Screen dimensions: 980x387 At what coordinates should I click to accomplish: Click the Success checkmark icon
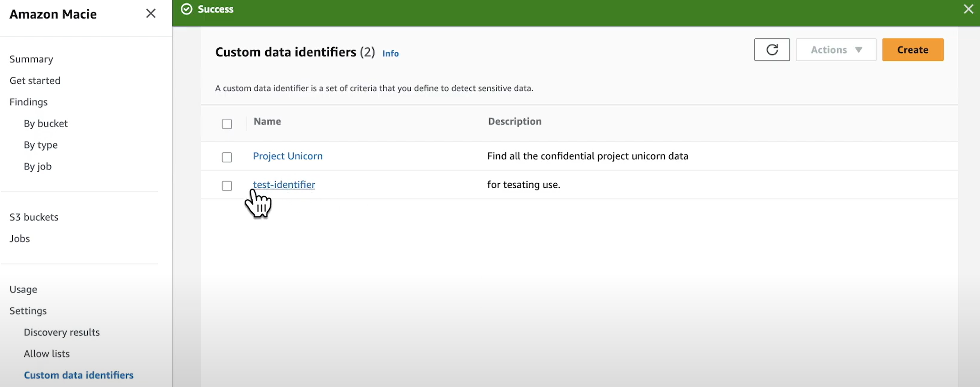pyautogui.click(x=186, y=9)
